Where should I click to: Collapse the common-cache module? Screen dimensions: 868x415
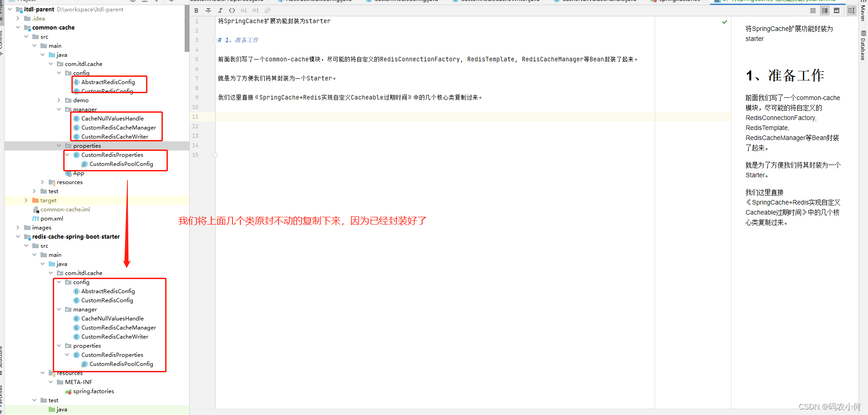pos(18,27)
